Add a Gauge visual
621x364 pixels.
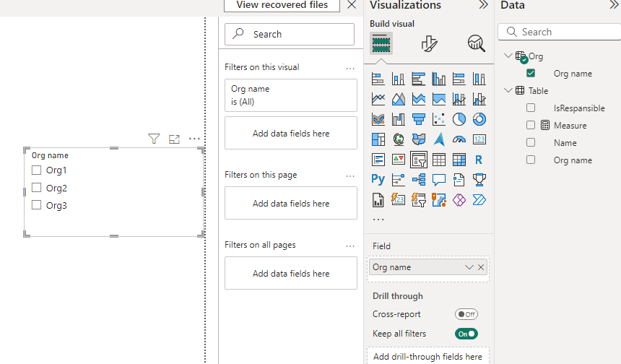click(x=459, y=139)
